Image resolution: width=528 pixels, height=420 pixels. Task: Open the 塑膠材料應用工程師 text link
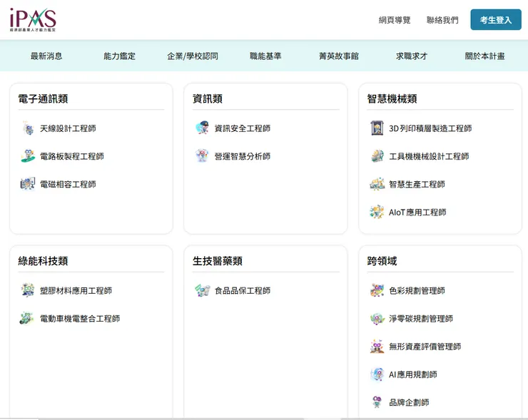pos(76,290)
